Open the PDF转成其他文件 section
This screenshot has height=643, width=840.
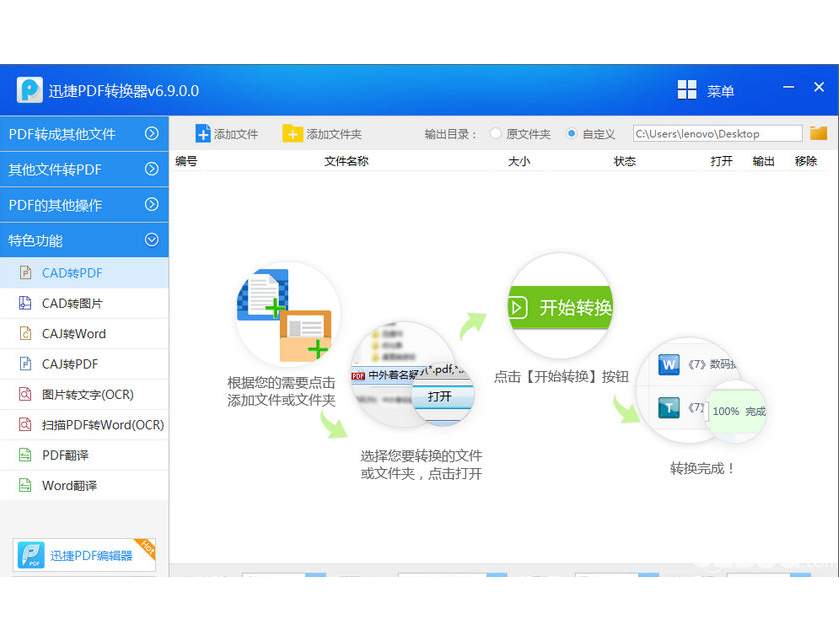tap(84, 133)
